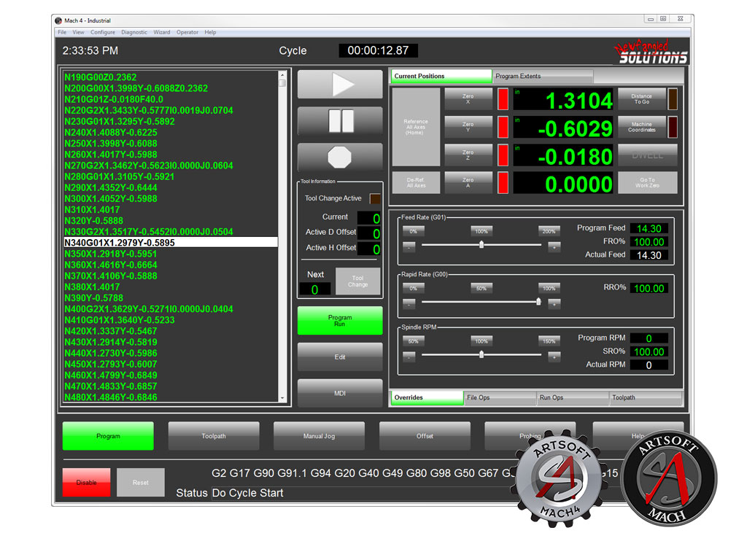Click the Feed Rate slider handle
747x560 pixels.
(x=481, y=245)
